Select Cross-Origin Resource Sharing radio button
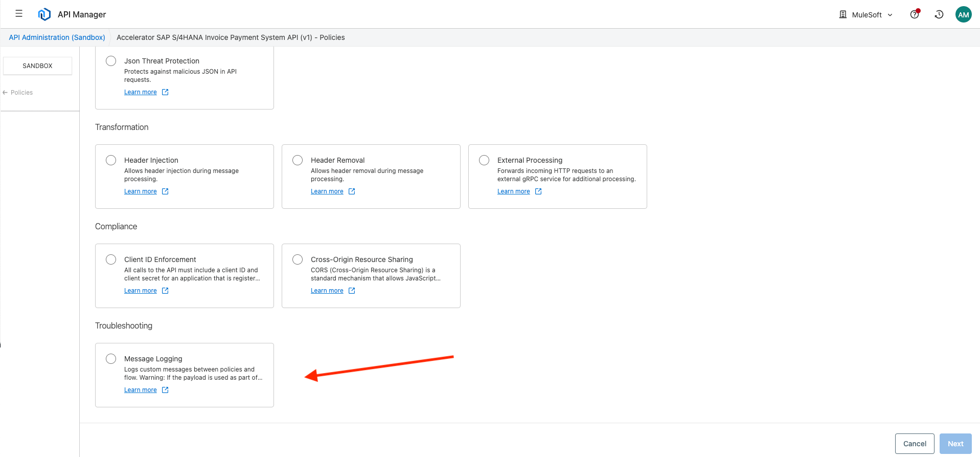Screen dimensions: 980x457 click(298, 259)
